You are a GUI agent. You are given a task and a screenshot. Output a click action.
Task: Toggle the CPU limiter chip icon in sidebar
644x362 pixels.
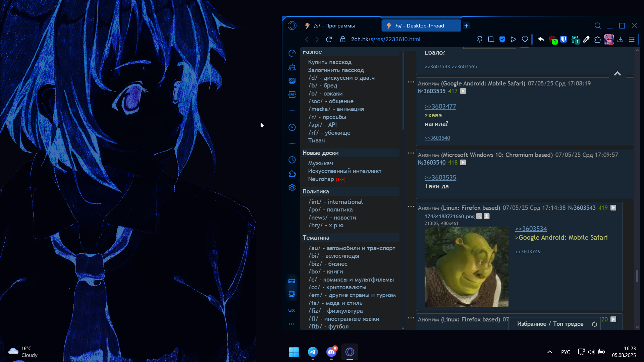tap(292, 294)
